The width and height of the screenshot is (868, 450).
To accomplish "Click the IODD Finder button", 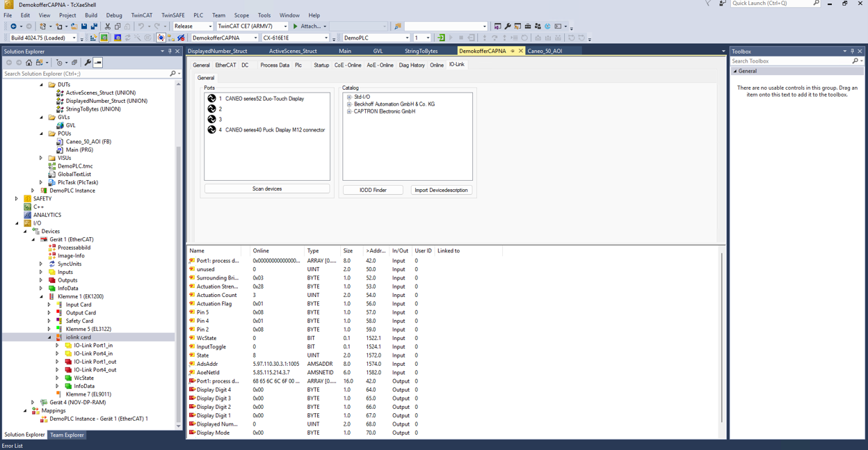I will [373, 190].
